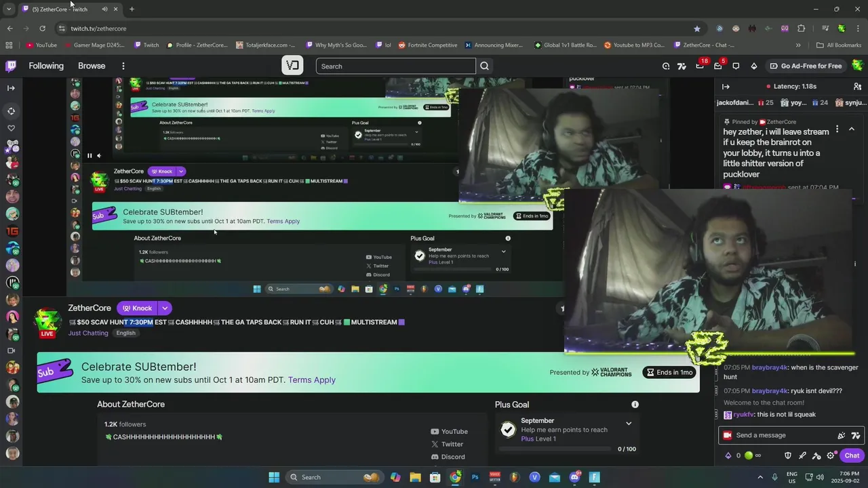Open the YouTube social link
Image resolution: width=868 pixels, height=488 pixels.
[x=449, y=431]
